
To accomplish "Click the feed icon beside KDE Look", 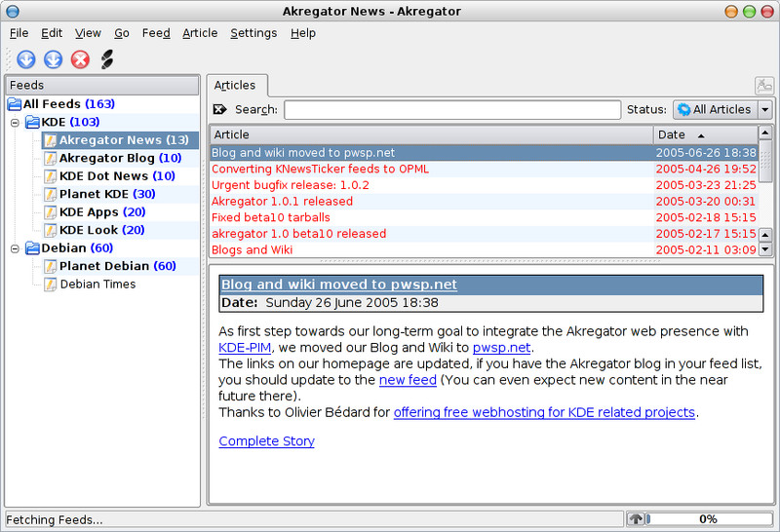I will 50,230.
